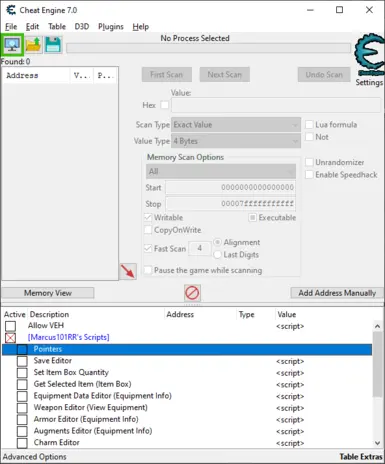Activate Get Selected Item (Item Box) checkbox
This screenshot has width=385, height=464.
[x=22, y=384]
